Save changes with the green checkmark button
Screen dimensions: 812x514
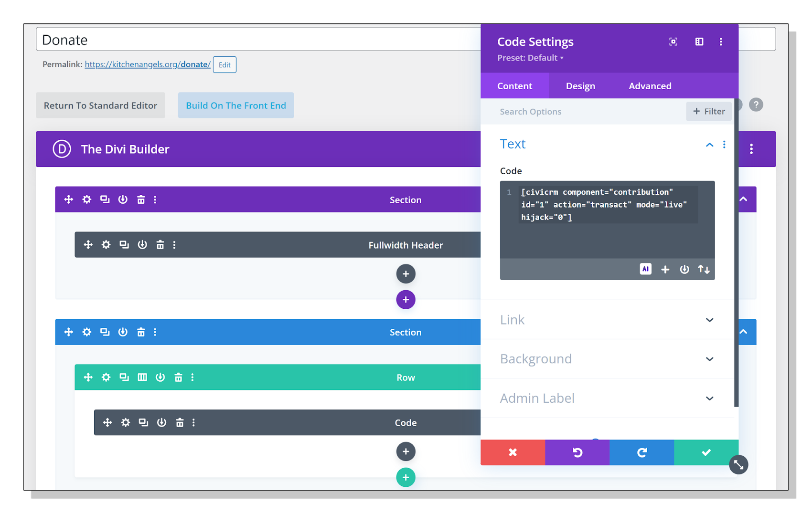click(x=706, y=452)
